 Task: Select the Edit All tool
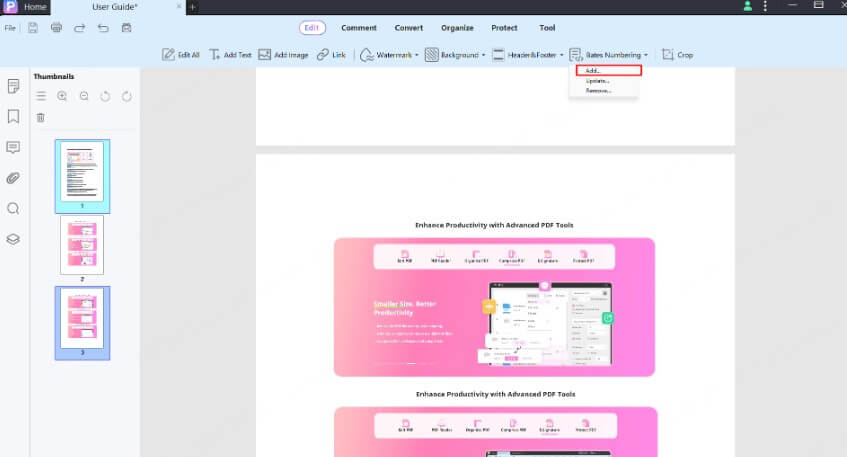181,55
